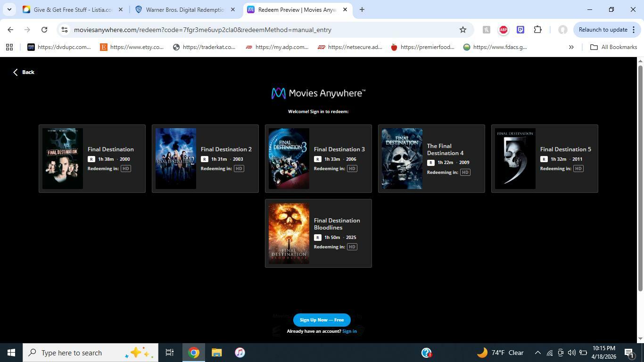Show more bookmarks with the chevron
Viewport: 644px width, 362px height.
pyautogui.click(x=571, y=47)
